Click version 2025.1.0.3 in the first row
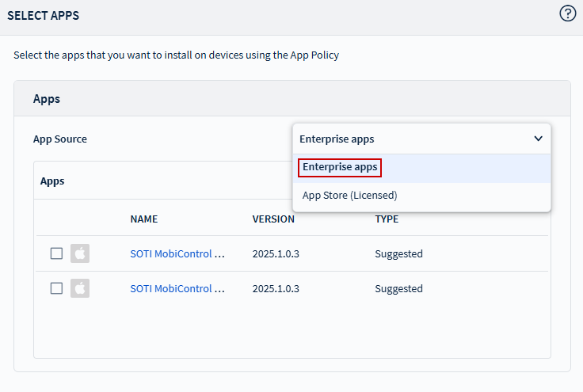 (276, 254)
